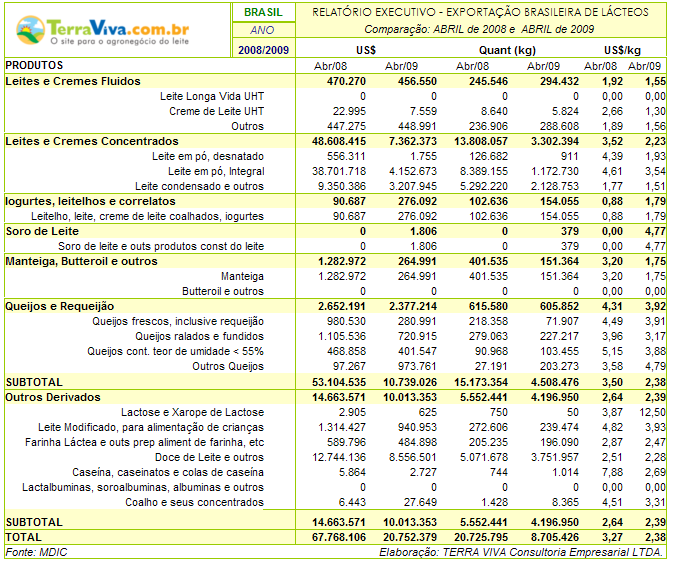
Task: Click the value 12,50 for Lactose price
Action: 652,412
